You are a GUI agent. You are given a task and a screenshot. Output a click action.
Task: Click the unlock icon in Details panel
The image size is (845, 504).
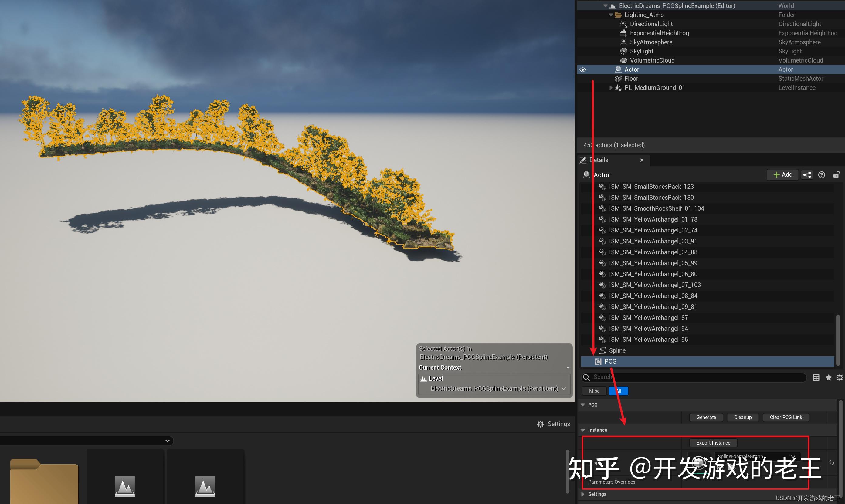(x=837, y=174)
